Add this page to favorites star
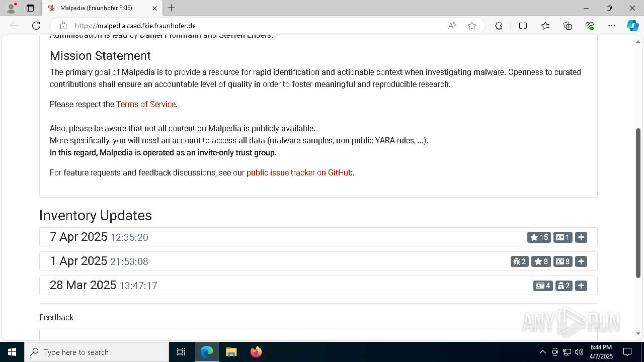Screen dimensions: 644x362 (x=472, y=26)
